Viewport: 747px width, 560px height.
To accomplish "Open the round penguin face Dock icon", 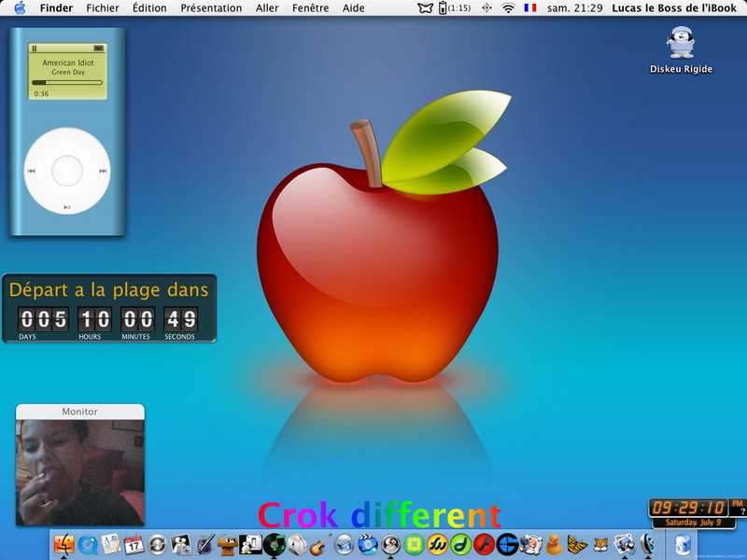I will pyautogui.click(x=390, y=544).
